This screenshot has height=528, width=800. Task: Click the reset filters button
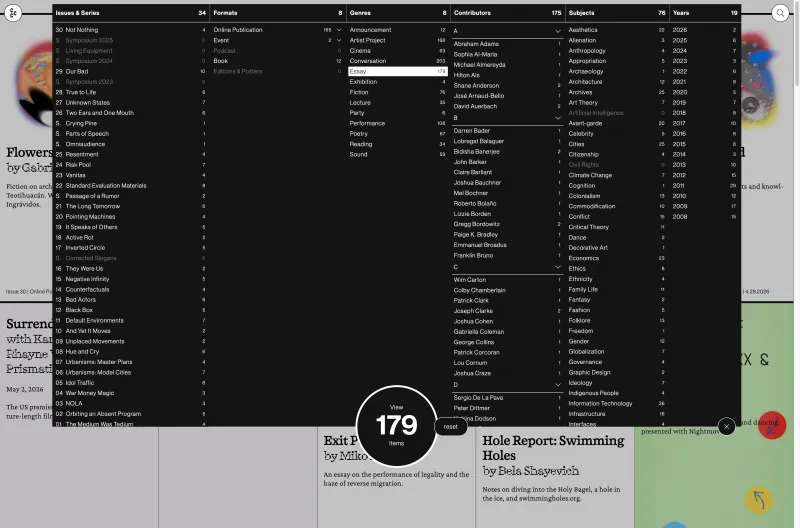coord(451,426)
